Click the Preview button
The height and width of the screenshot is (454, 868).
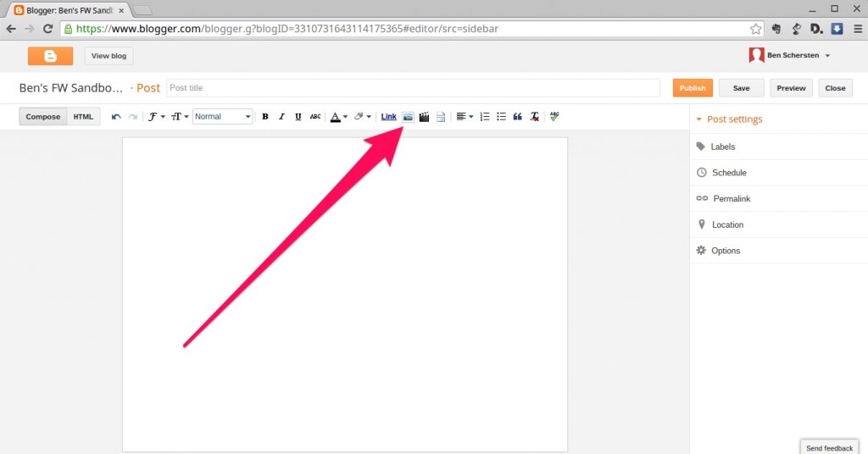[791, 88]
